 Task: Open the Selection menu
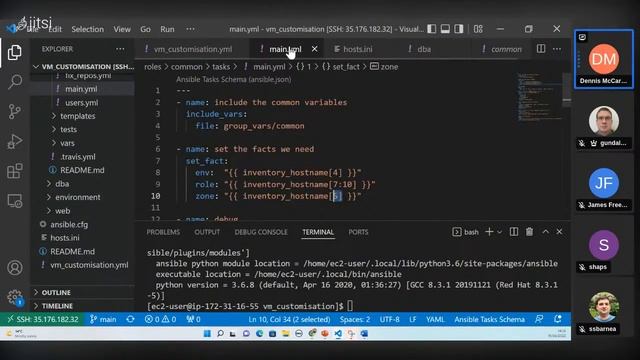tap(87, 29)
